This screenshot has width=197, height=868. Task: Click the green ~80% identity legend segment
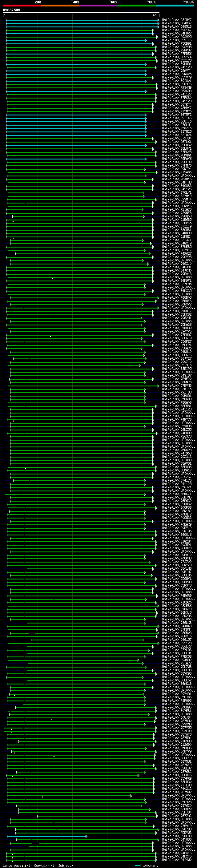[137, 6]
